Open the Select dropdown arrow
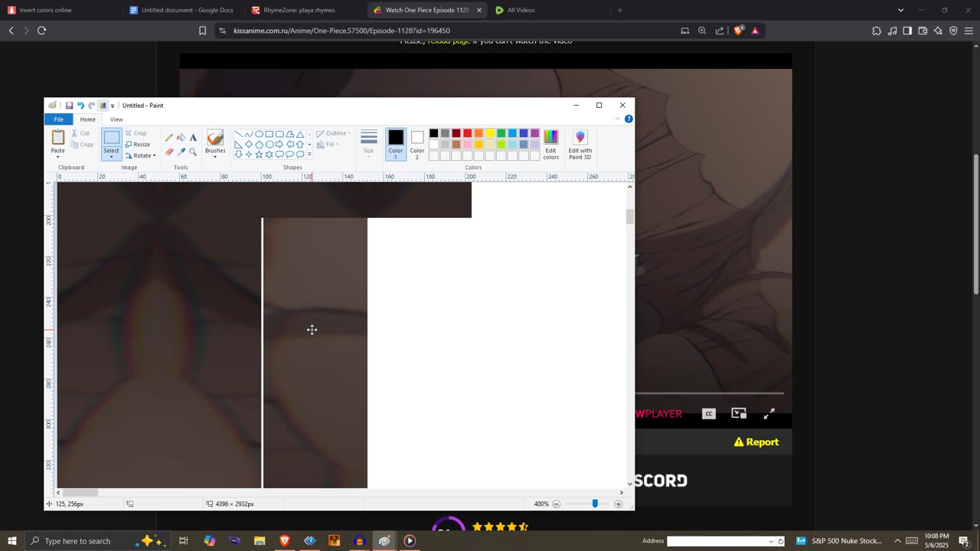The height and width of the screenshot is (551, 980). click(112, 157)
